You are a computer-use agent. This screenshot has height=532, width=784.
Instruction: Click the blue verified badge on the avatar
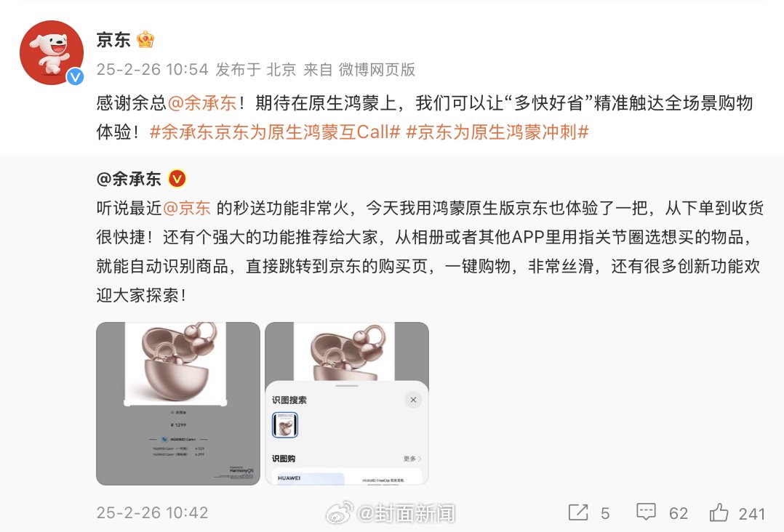pyautogui.click(x=75, y=76)
